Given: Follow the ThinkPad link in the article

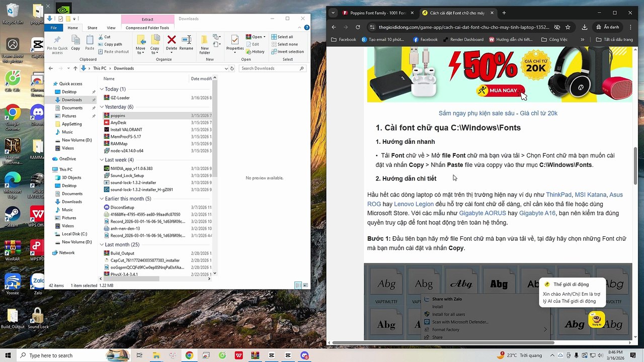Looking at the screenshot, I should tap(558, 195).
